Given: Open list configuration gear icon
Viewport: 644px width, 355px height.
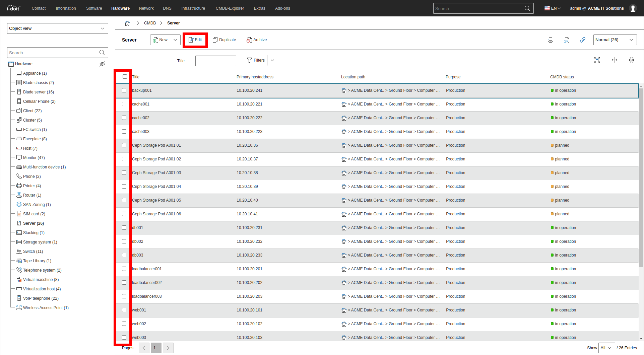Looking at the screenshot, I should click(x=632, y=60).
